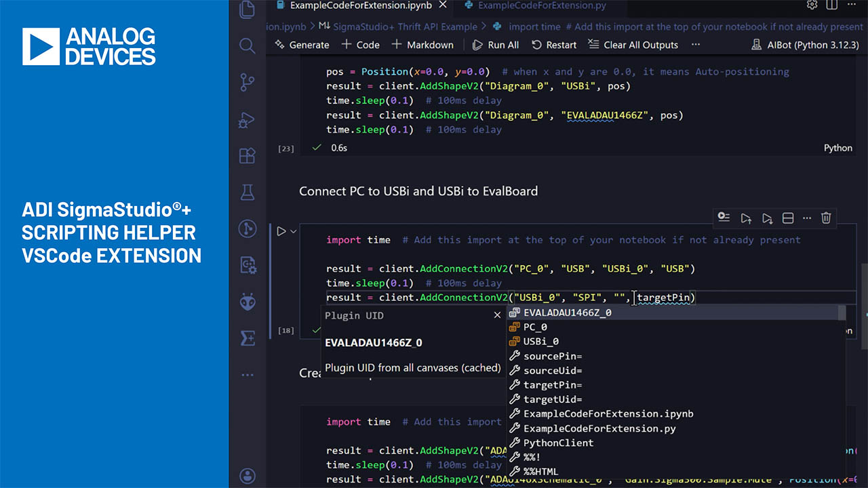Choose the sourcePin= suggestion
This screenshot has height=488, width=868.
point(676,356)
